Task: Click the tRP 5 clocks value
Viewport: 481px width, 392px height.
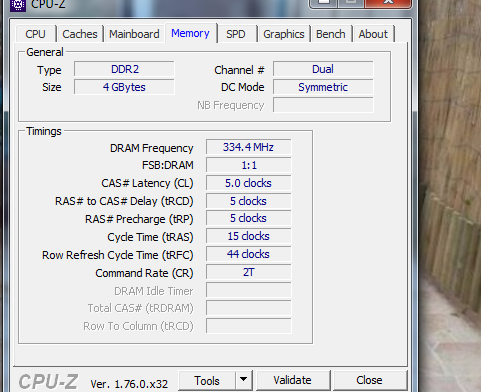Action: [249, 218]
